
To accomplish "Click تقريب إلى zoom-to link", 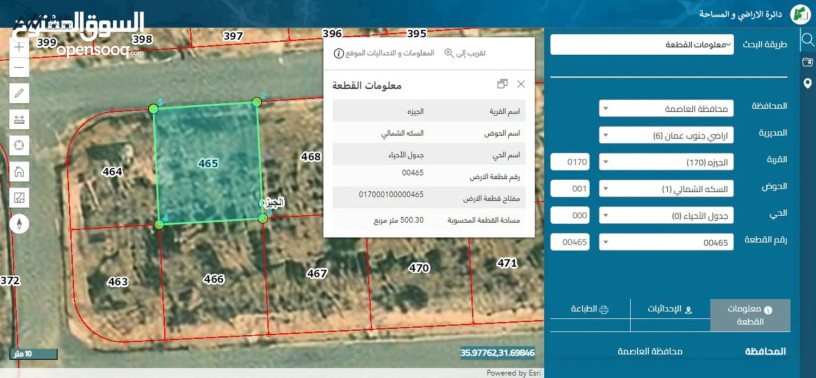I will [465, 53].
